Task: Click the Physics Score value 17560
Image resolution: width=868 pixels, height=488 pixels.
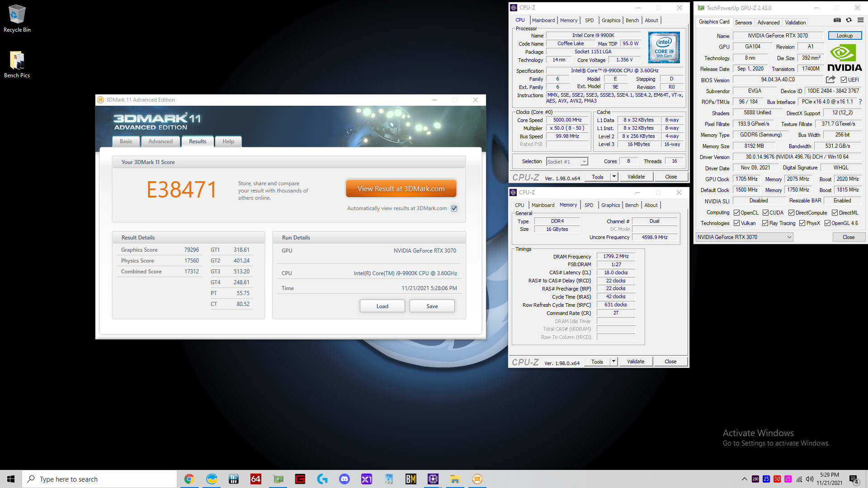Action: pos(191,261)
